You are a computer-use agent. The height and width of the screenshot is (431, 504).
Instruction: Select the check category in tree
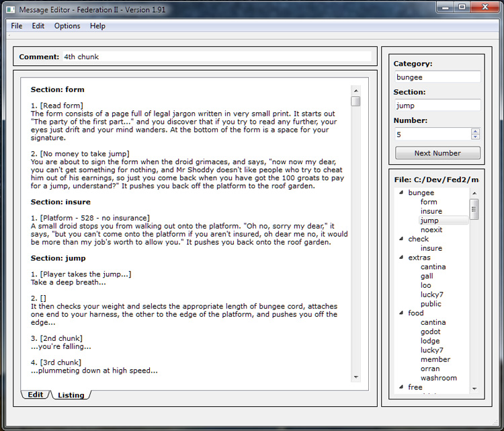(419, 239)
